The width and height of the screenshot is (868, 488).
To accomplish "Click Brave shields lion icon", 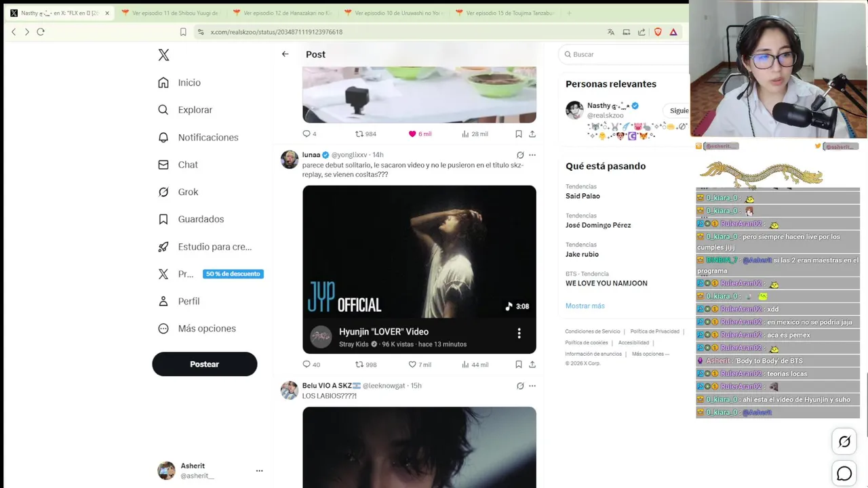I will 657,32.
